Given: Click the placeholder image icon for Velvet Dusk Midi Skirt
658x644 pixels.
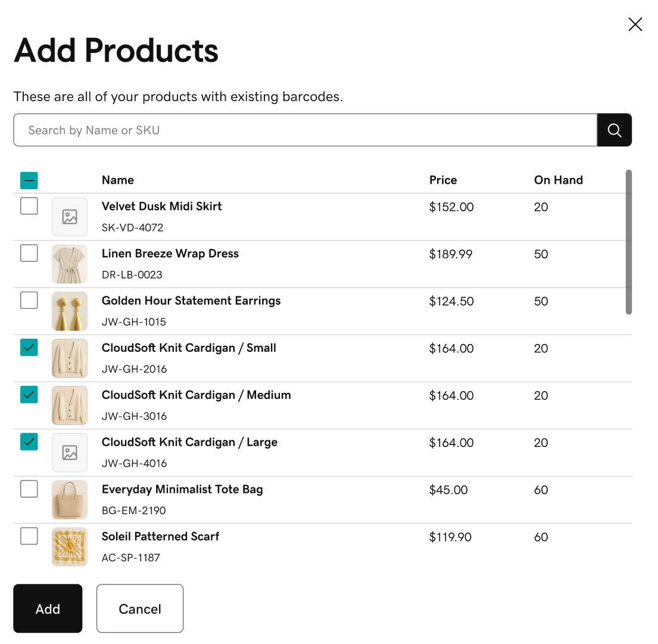Looking at the screenshot, I should pos(70,217).
